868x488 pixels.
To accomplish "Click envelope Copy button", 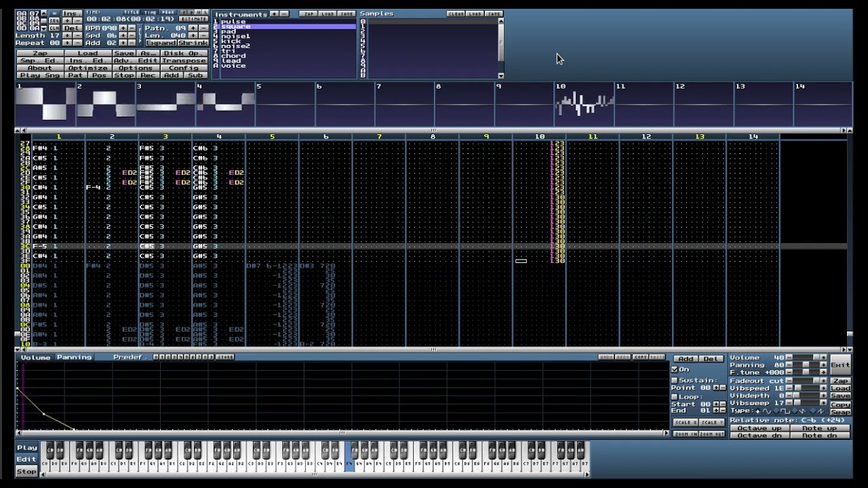I will [641, 357].
